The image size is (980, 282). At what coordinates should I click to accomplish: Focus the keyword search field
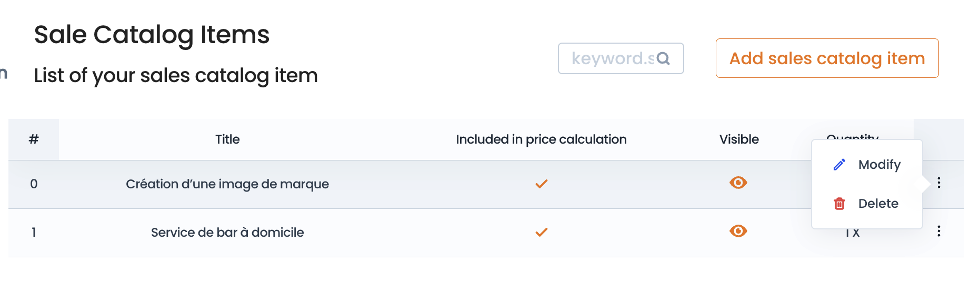(621, 58)
